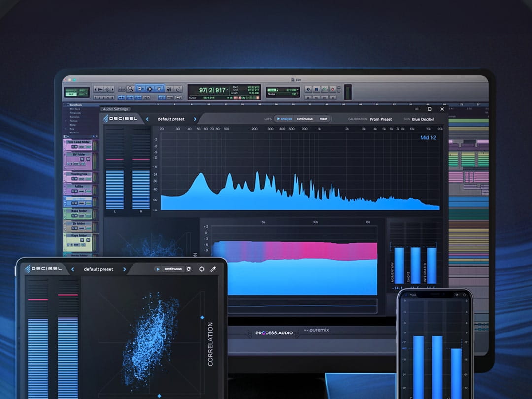Click the edit mode selector block
Screen dimensions: 532x399
(x=77, y=92)
